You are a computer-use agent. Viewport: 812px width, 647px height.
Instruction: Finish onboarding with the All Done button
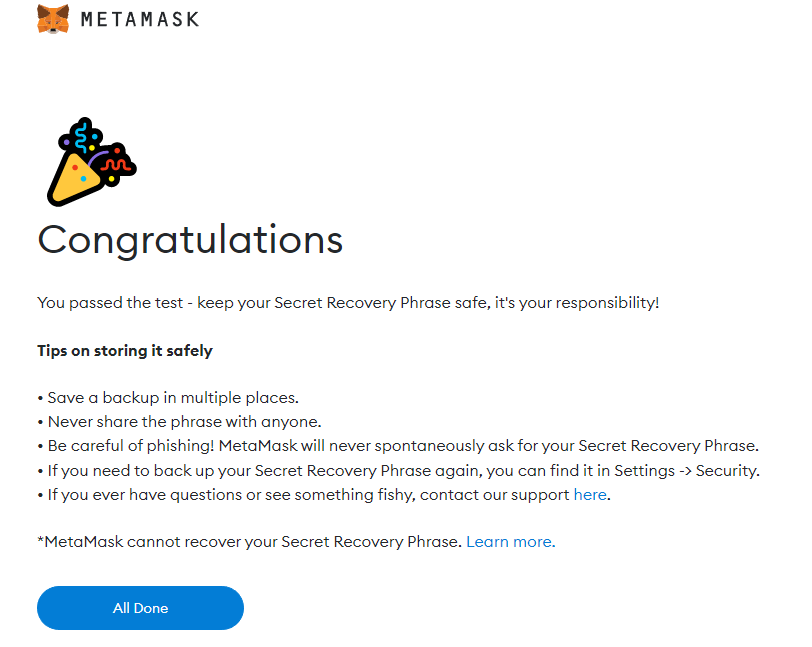click(140, 608)
